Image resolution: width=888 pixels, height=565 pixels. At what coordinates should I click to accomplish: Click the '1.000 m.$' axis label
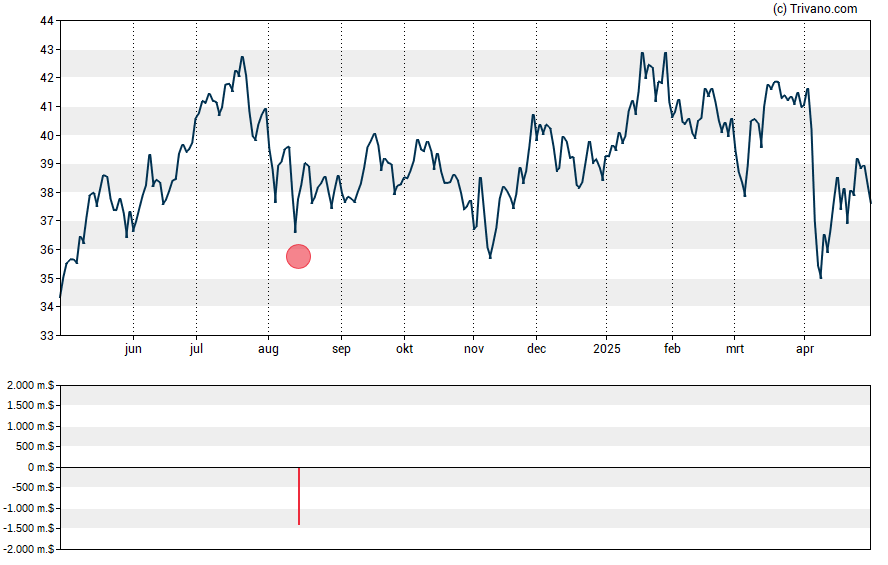(31, 426)
